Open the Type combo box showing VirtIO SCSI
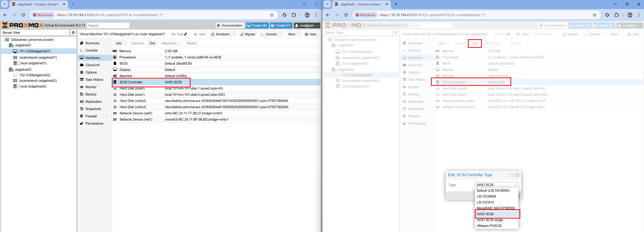This screenshot has height=232, width=644. pos(497,185)
